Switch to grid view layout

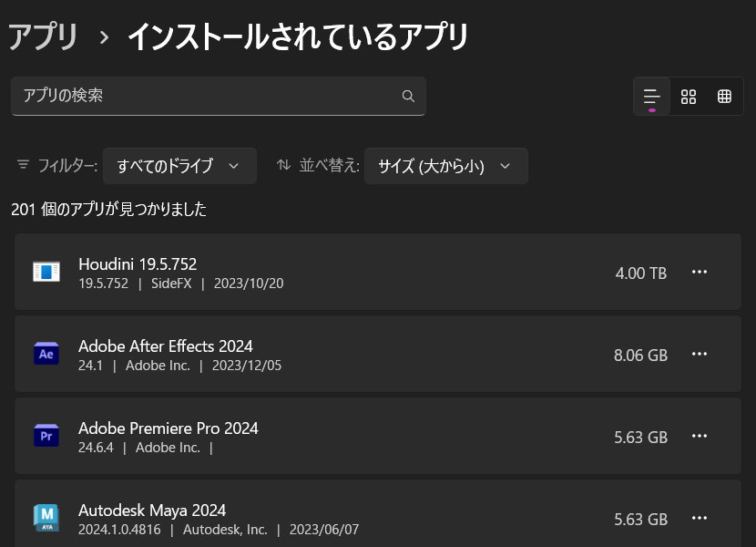688,96
